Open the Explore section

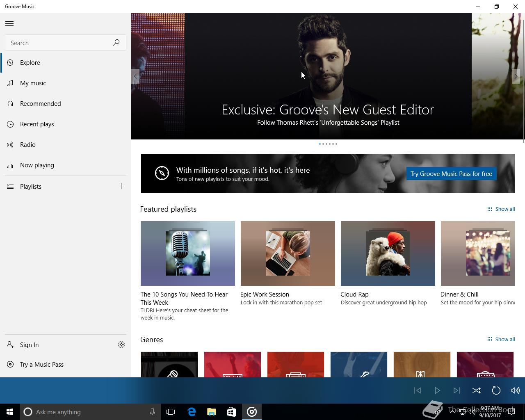66,63
